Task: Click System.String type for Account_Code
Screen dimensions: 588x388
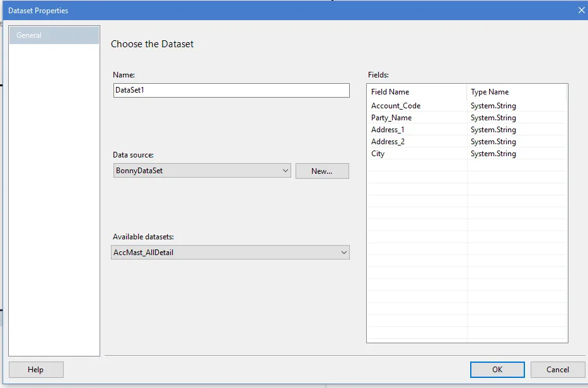Action: 493,106
